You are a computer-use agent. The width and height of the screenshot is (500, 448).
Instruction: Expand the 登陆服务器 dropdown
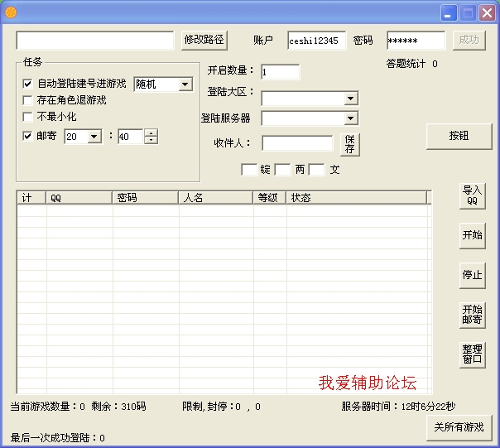tap(350, 118)
